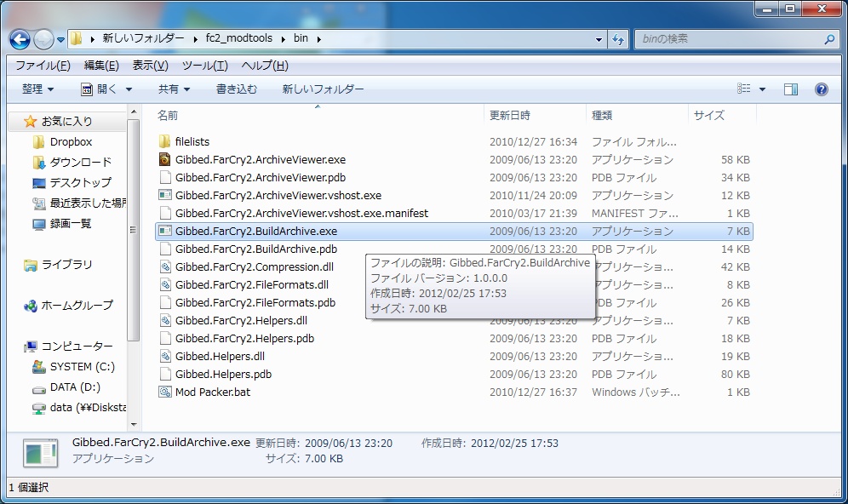The width and height of the screenshot is (848, 504).
Task: Select the Gibbed.FarCry2.FileFormats.pdb icon
Action: (165, 302)
